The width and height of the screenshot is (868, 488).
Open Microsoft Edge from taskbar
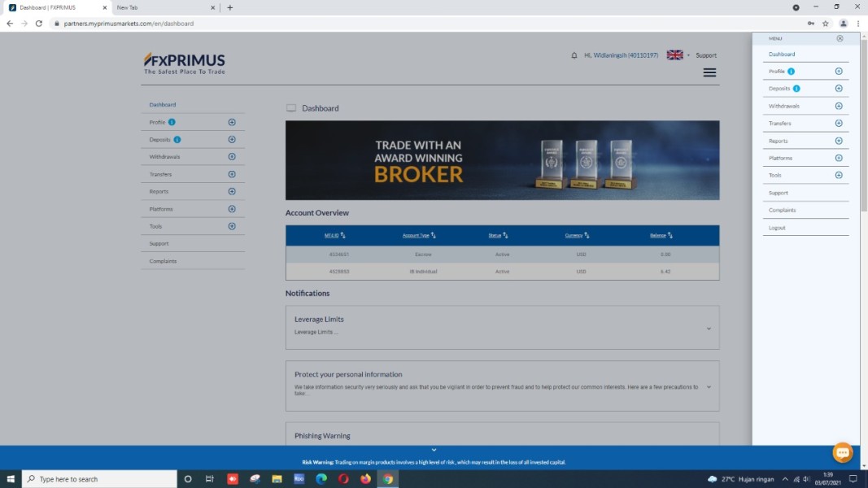321,479
